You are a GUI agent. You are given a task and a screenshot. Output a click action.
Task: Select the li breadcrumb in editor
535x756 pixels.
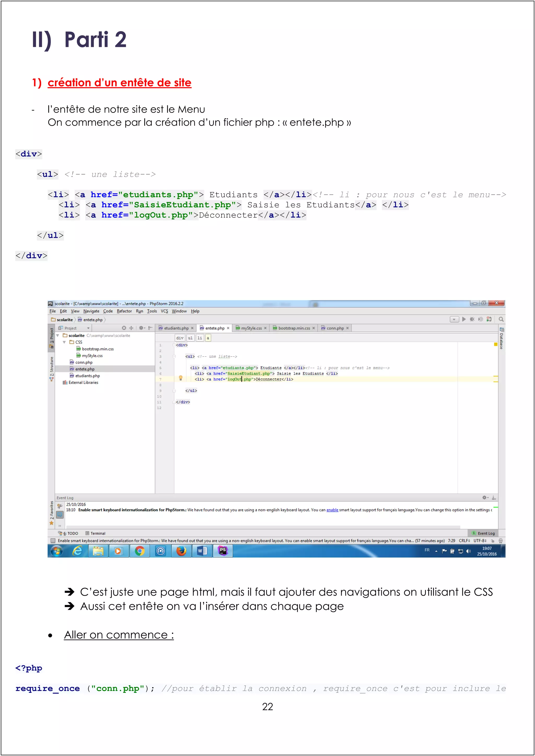click(x=200, y=338)
